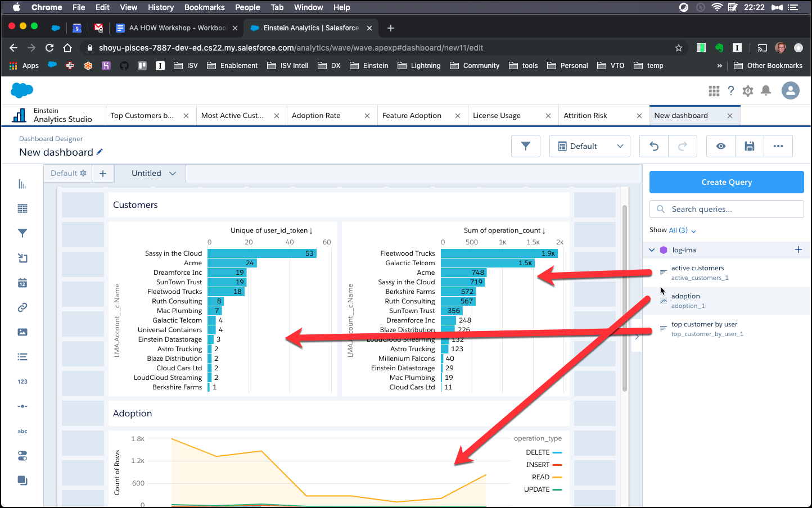The width and height of the screenshot is (812, 508).
Task: Click the Dashboard Designer breadcrumb link
Action: point(51,139)
